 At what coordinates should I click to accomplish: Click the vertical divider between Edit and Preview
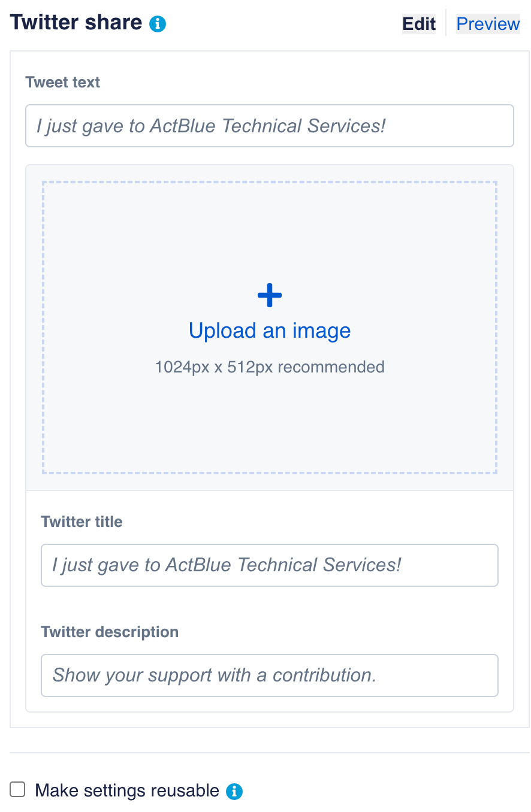click(x=446, y=23)
